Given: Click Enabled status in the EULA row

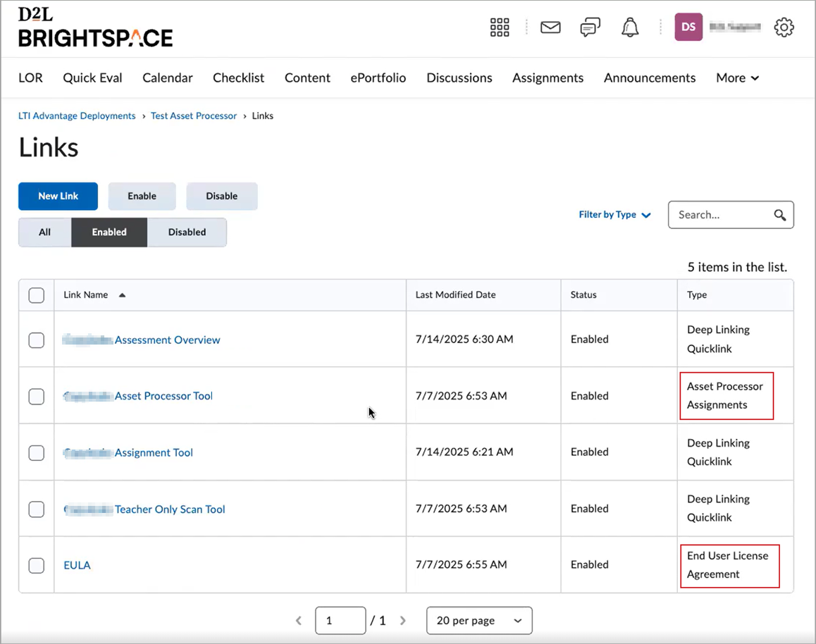Looking at the screenshot, I should click(590, 564).
